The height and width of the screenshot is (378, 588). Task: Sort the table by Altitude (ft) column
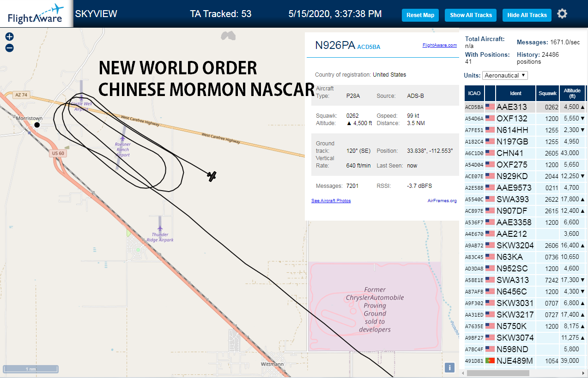point(572,93)
